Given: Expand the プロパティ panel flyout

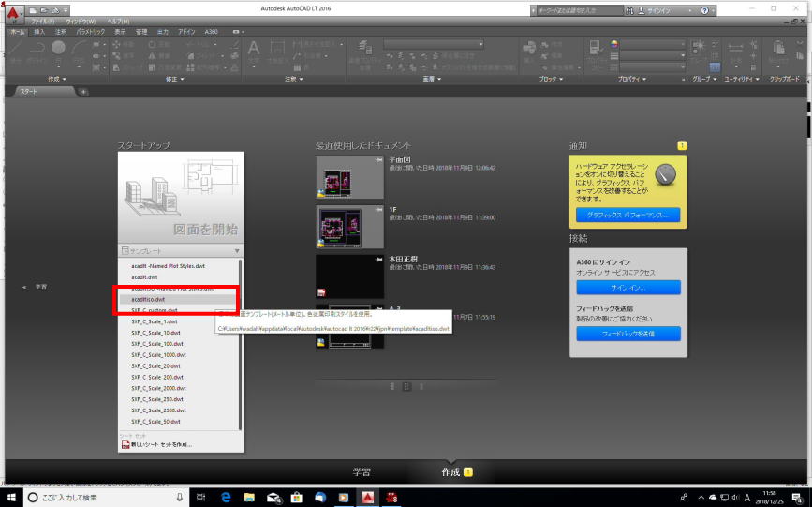Looking at the screenshot, I should (x=632, y=79).
